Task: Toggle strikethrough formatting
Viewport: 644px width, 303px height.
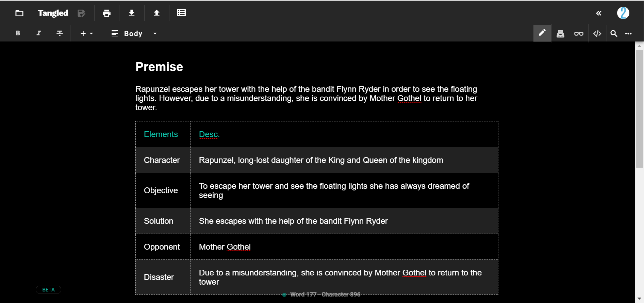Action: [x=60, y=33]
